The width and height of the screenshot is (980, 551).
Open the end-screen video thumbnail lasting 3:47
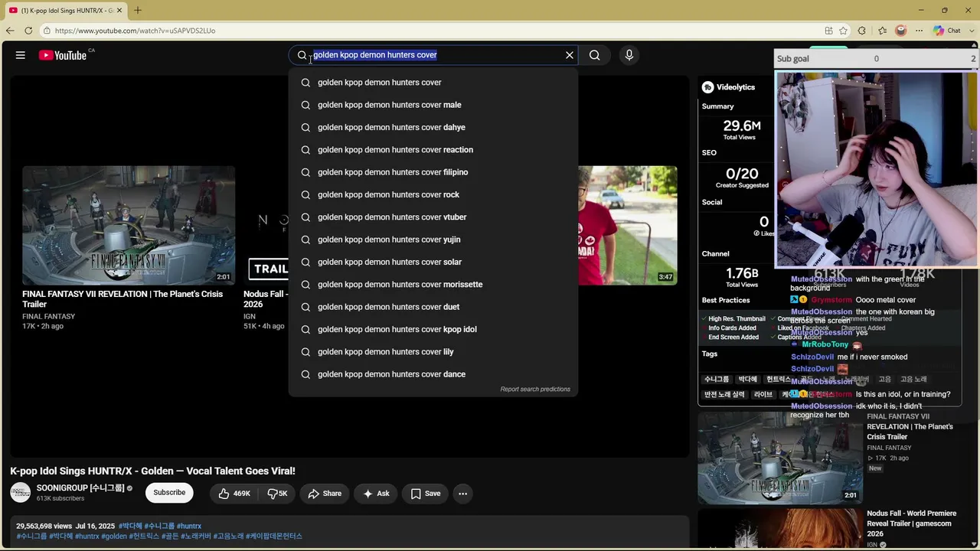click(x=628, y=226)
